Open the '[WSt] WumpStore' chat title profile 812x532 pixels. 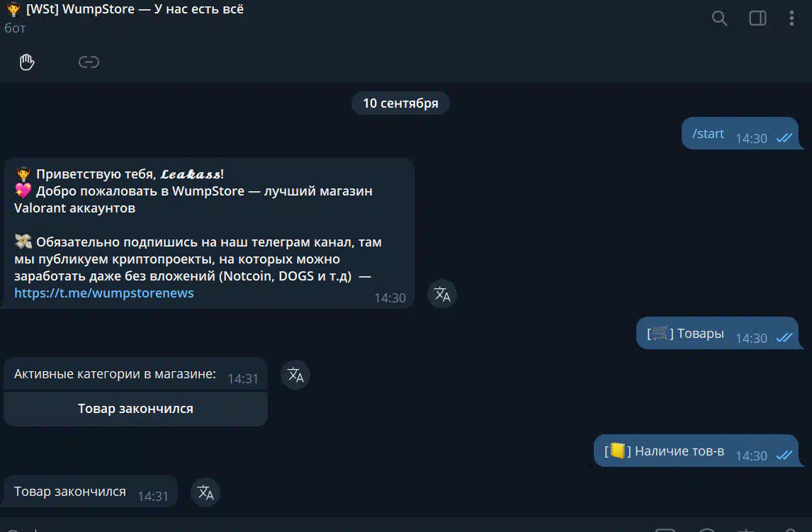click(x=135, y=9)
